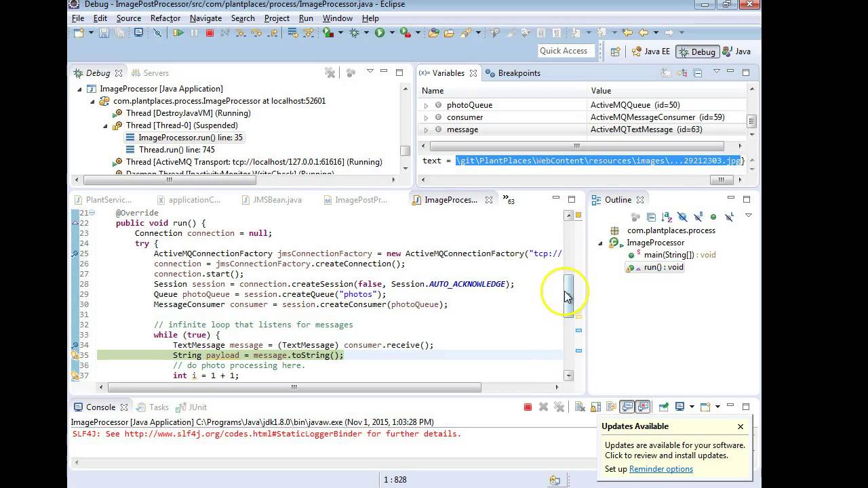
Task: Switch to the JUnit tab
Action: point(191,407)
